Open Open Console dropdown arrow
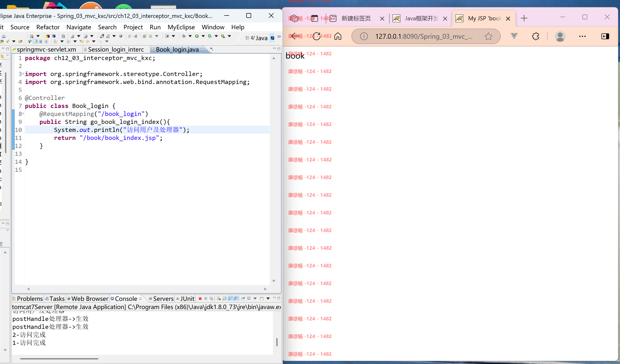This screenshot has width=620, height=364. click(268, 299)
